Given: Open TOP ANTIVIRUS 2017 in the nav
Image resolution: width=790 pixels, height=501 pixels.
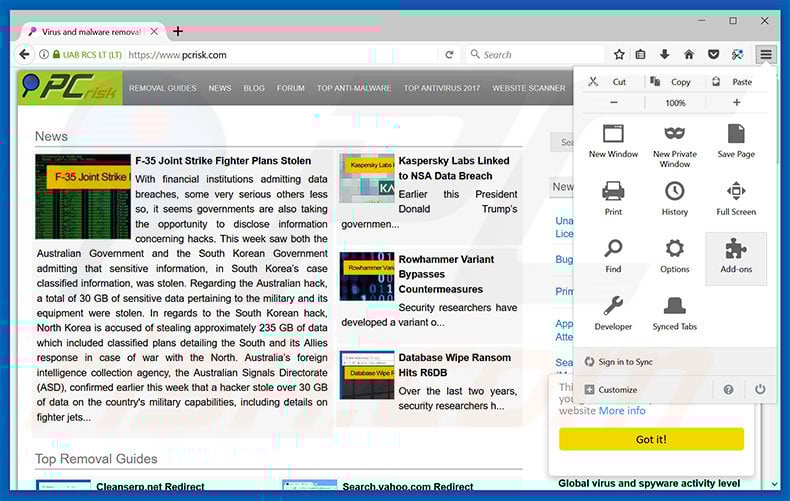Looking at the screenshot, I should 442,88.
